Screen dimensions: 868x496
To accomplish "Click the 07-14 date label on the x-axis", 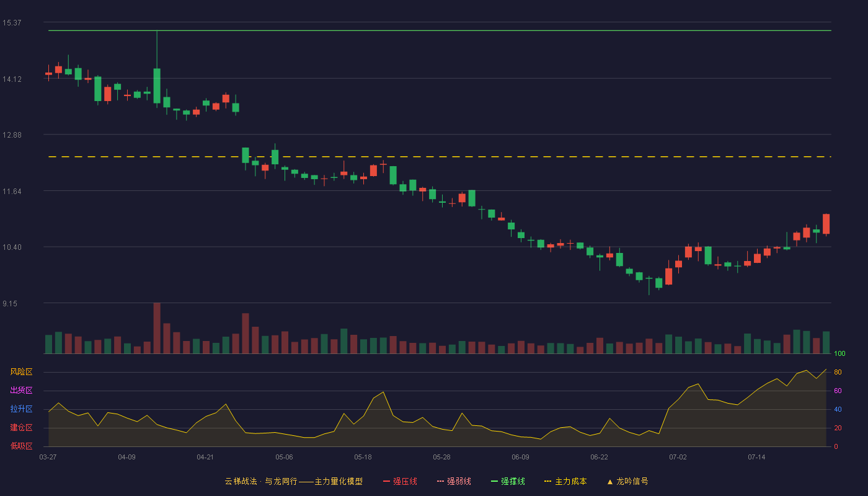I will coord(756,457).
